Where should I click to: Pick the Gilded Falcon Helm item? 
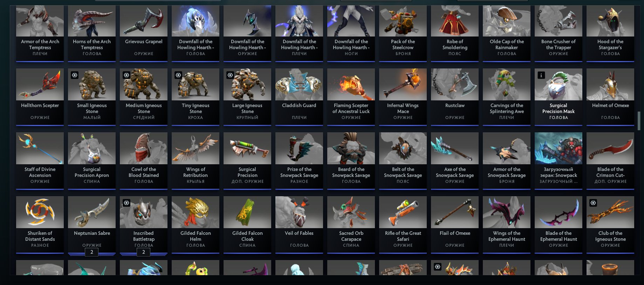pyautogui.click(x=196, y=225)
